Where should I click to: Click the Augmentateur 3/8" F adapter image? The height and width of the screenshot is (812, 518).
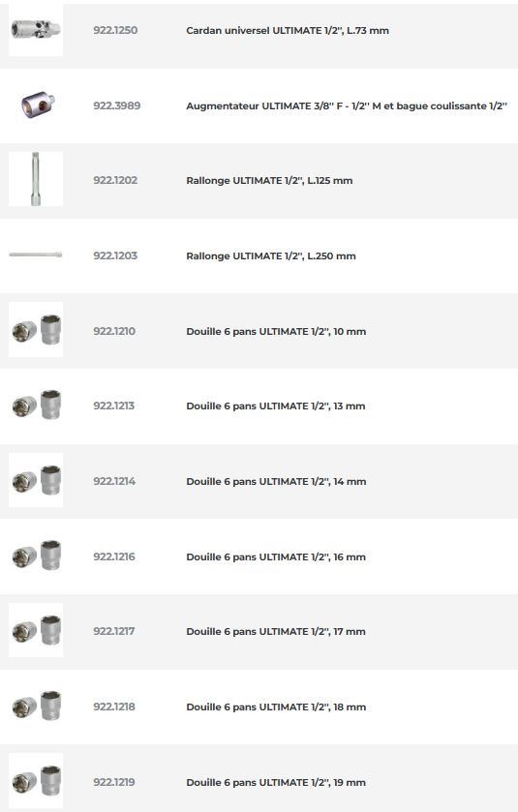pos(36,105)
